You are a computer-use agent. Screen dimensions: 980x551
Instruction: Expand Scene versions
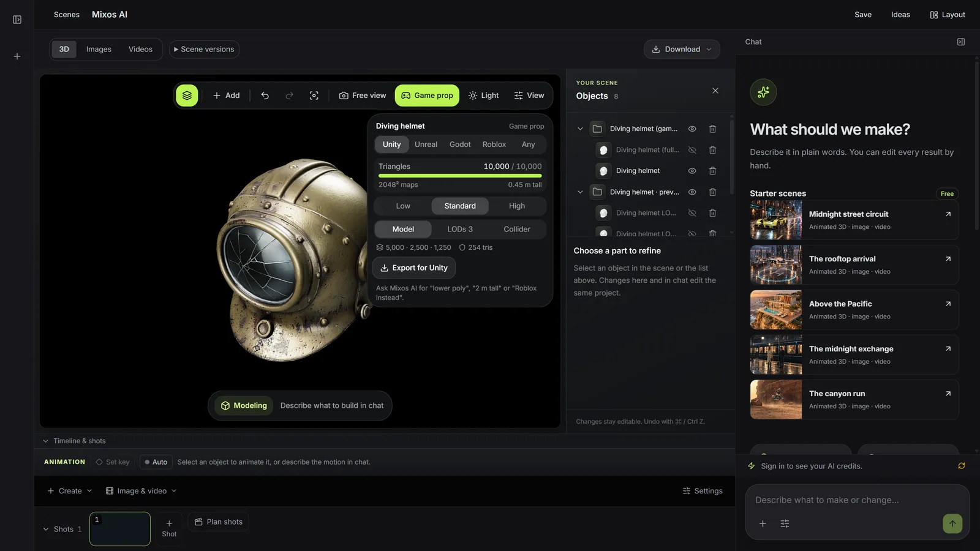tap(204, 49)
